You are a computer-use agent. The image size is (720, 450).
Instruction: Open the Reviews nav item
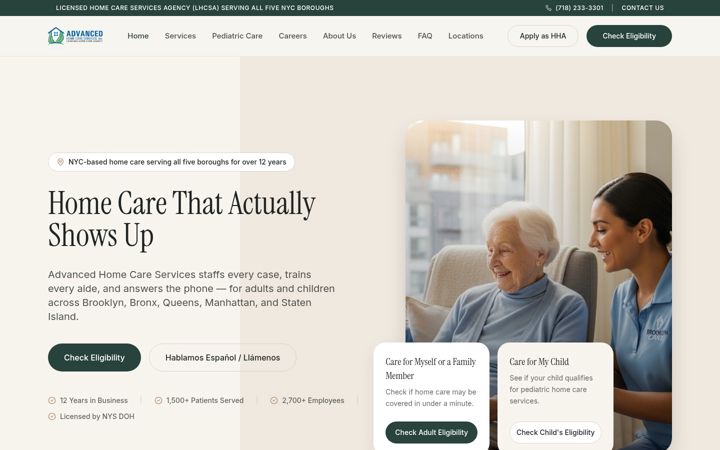(387, 36)
